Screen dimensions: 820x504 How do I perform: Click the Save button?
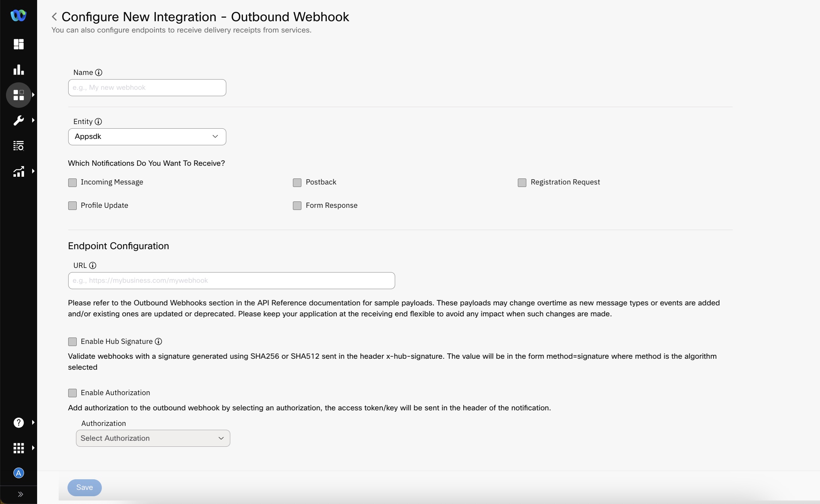tap(84, 488)
